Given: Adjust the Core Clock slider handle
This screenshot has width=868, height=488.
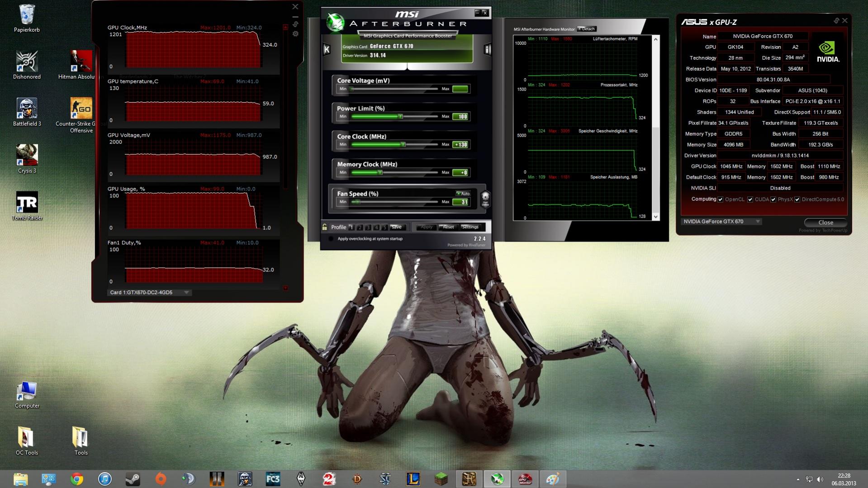Looking at the screenshot, I should pyautogui.click(x=403, y=145).
